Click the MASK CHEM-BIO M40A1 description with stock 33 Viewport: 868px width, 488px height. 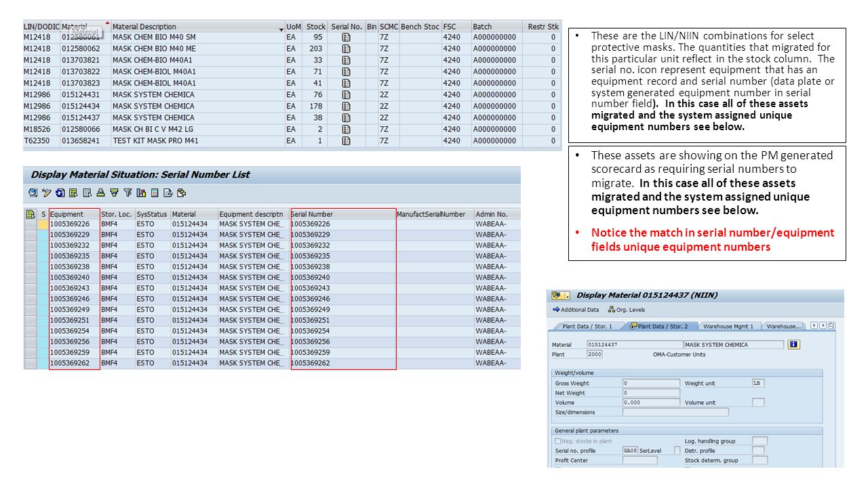coord(198,60)
